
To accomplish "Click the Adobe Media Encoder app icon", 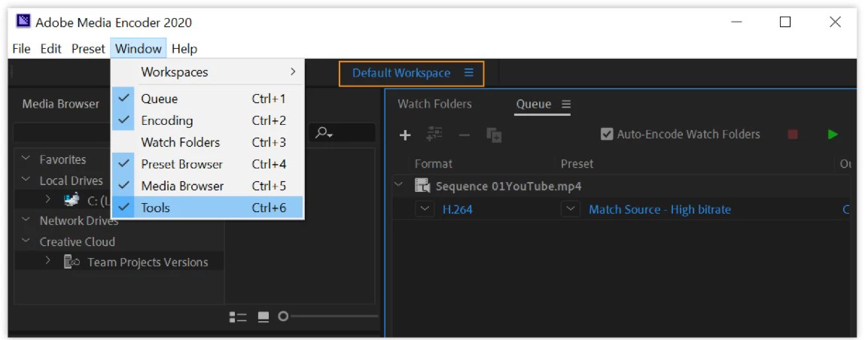I will [x=23, y=22].
